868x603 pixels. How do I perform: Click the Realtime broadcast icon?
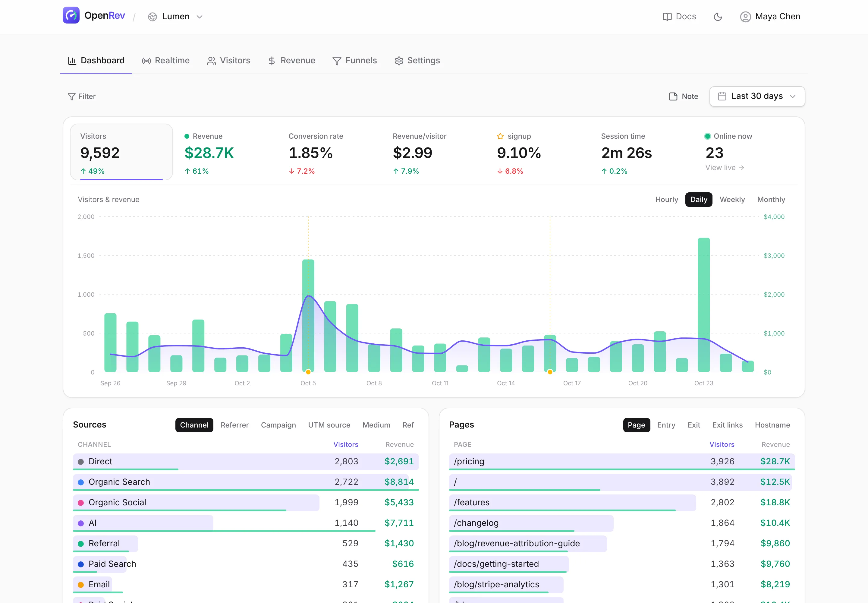(146, 61)
